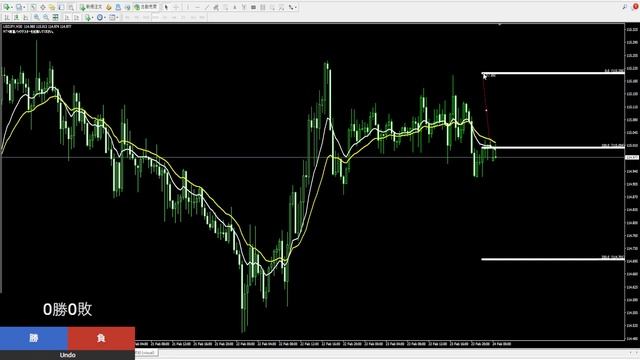Click the 0勝0敗 score text
The height and width of the screenshot is (360, 640).
click(x=67, y=309)
